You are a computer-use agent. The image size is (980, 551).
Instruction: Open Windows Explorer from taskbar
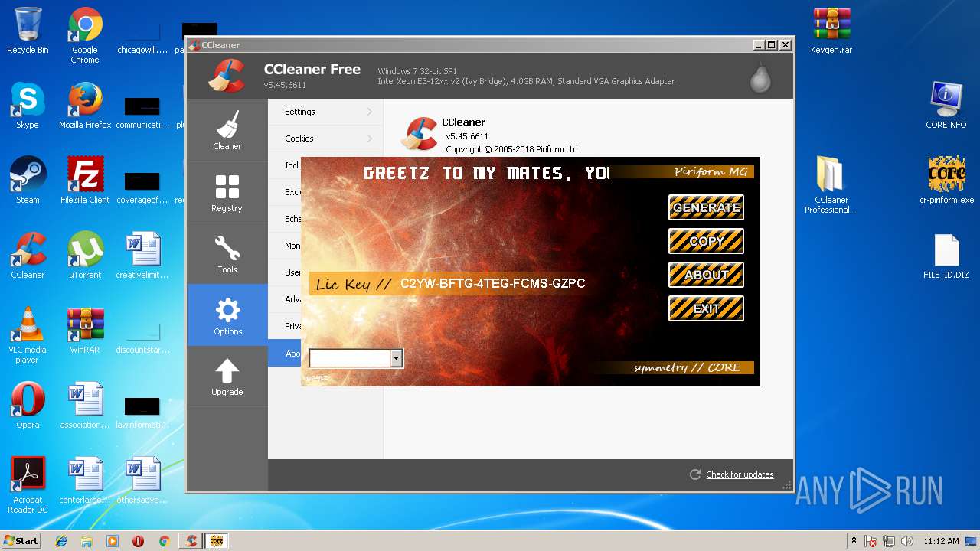point(87,540)
